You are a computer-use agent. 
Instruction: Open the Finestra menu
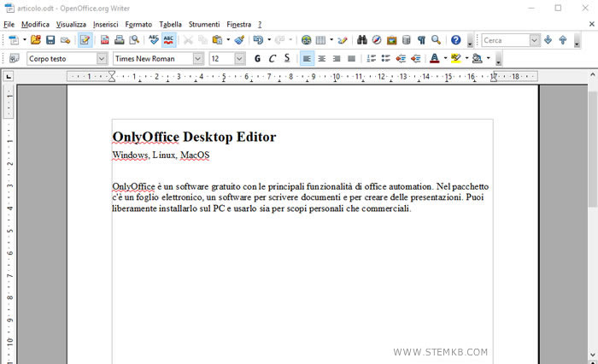point(238,25)
